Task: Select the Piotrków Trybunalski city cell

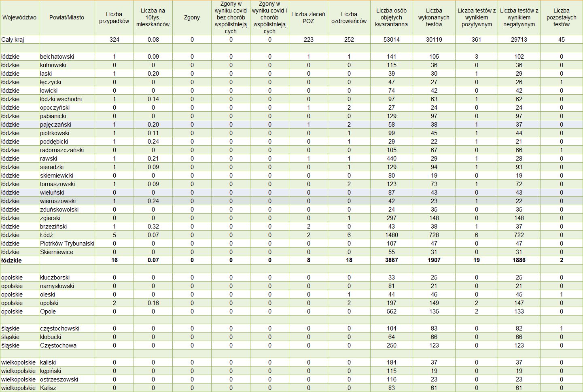Action: coord(67,244)
